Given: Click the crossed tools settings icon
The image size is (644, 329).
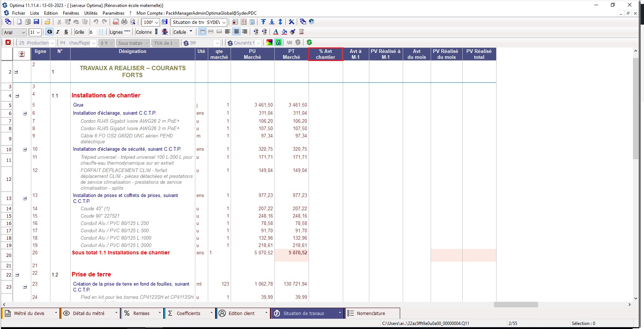Looking at the screenshot, I should click(x=291, y=22).
